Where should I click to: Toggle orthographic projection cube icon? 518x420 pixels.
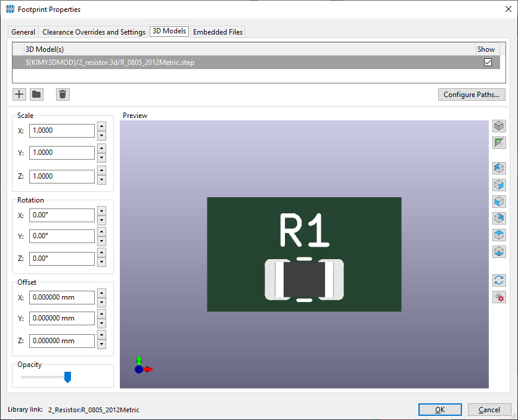(500, 126)
